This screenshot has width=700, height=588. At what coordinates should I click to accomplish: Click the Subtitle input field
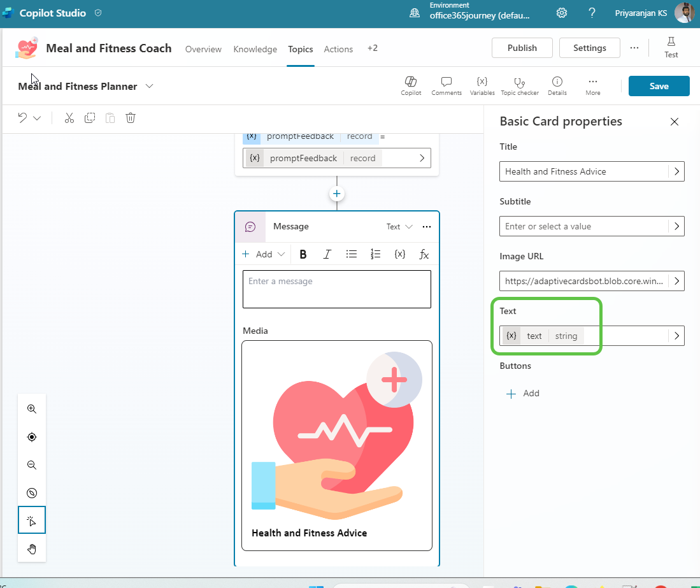[x=583, y=226]
